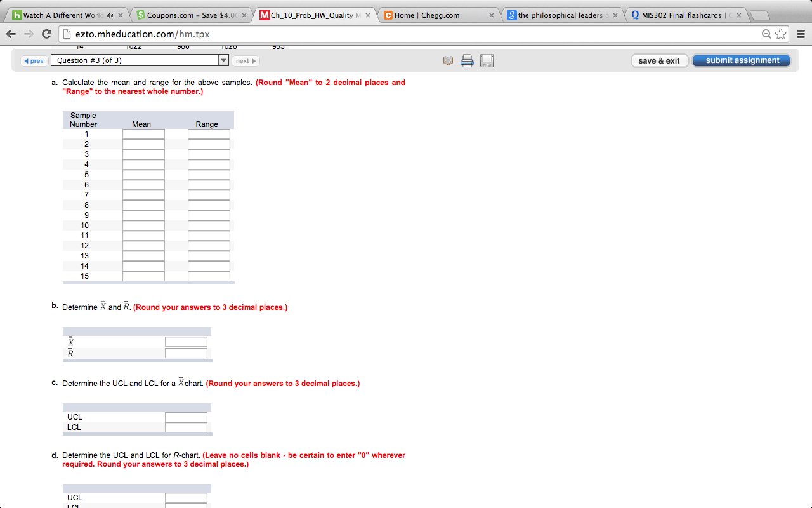Open Chrome hamburger menu
This screenshot has width=812, height=508.
800,34
